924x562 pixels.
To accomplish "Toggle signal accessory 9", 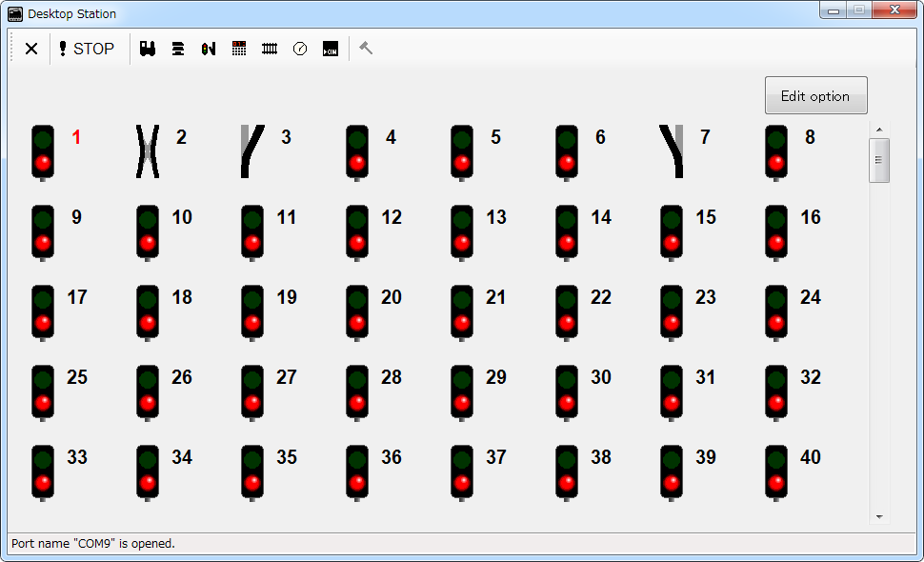I will tap(43, 232).
